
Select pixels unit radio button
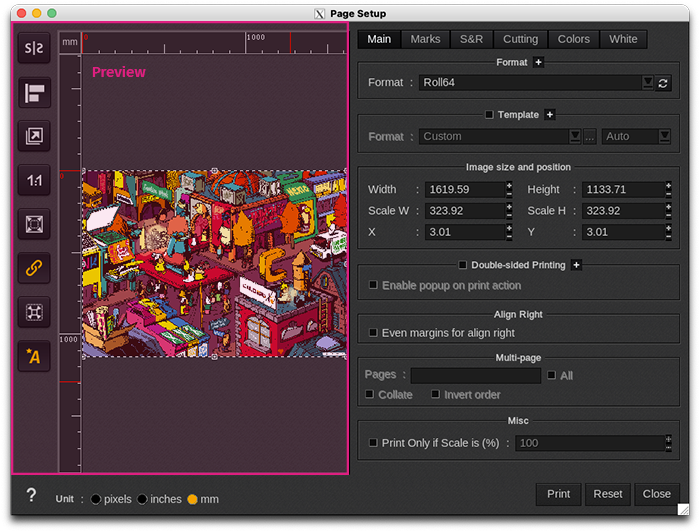tap(96, 499)
